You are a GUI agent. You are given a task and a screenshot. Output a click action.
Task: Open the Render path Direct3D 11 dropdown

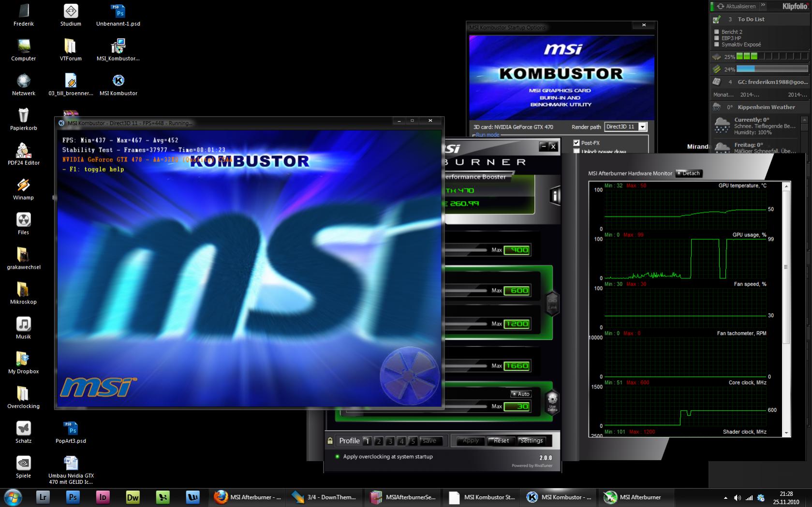[x=642, y=127]
